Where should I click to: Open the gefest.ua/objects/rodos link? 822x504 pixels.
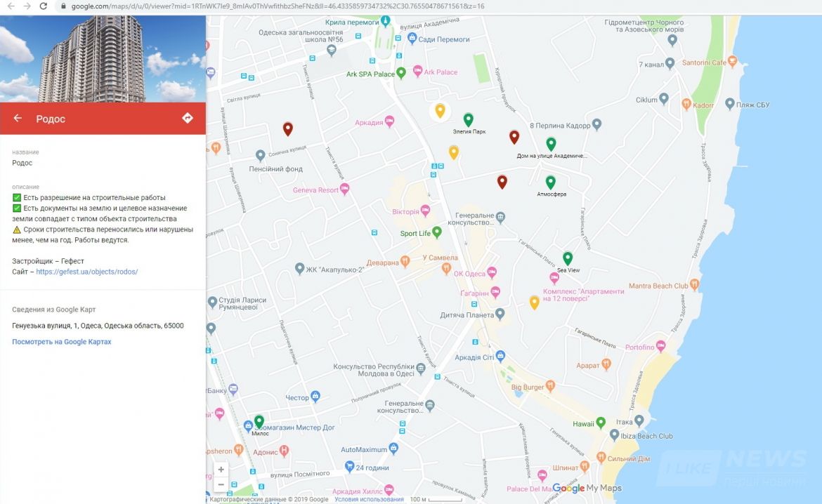[x=86, y=272]
